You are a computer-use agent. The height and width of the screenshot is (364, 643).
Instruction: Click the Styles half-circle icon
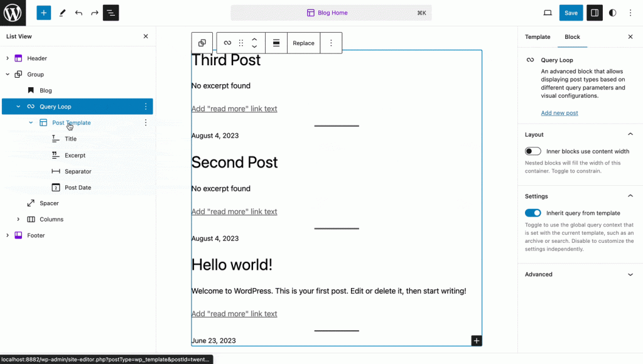tap(612, 13)
